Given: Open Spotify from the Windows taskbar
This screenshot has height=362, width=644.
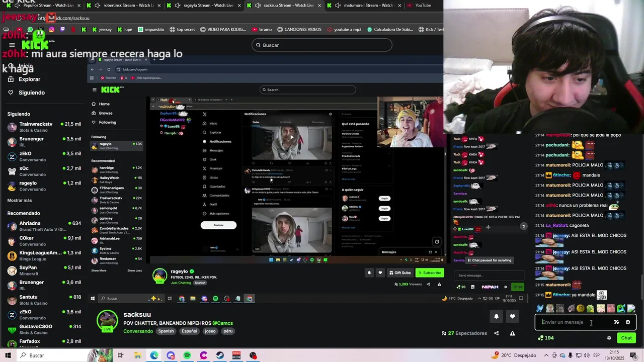Looking at the screenshot, I should tap(187, 355).
